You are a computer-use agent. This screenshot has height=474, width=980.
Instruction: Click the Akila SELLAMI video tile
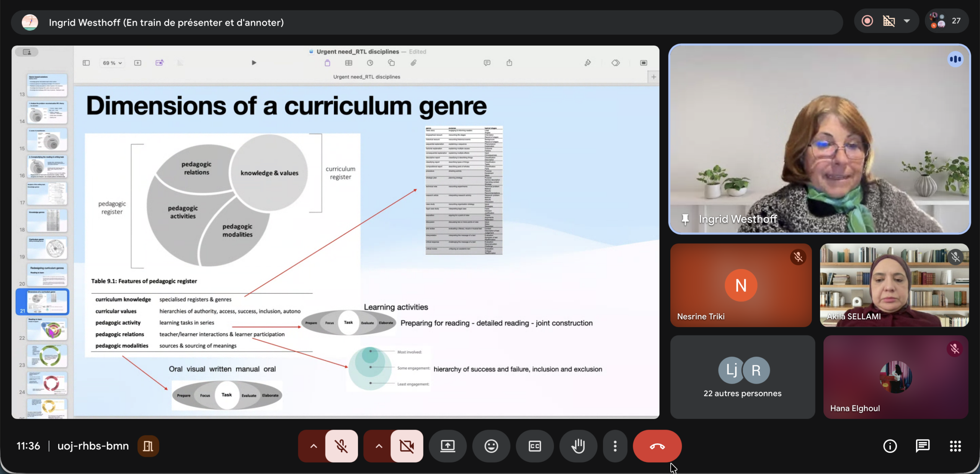click(x=894, y=285)
